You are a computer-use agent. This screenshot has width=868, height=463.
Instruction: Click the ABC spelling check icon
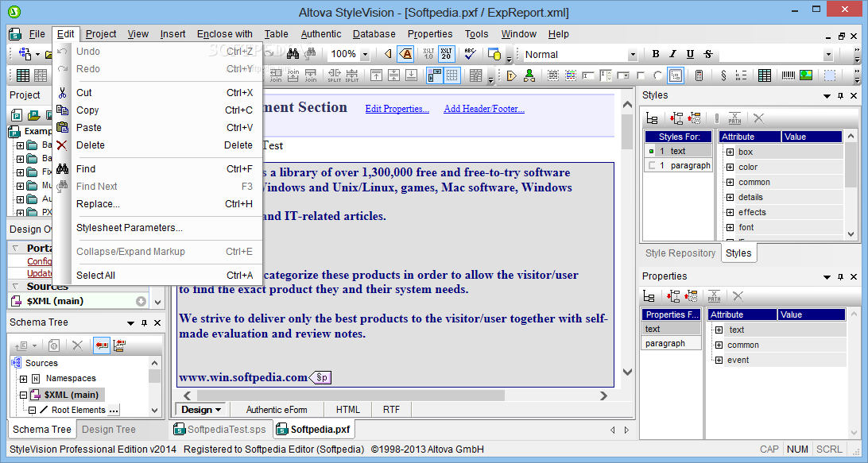coord(470,54)
